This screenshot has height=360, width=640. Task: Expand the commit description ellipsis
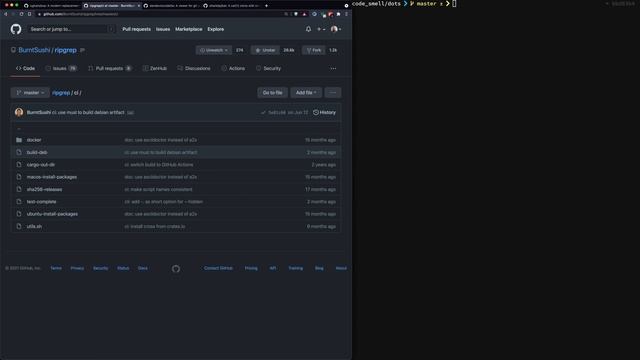click(x=130, y=112)
